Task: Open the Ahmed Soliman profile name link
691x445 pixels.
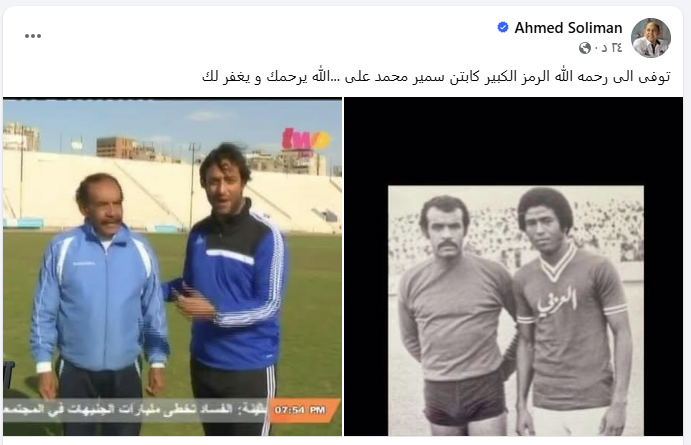Action: click(568, 28)
